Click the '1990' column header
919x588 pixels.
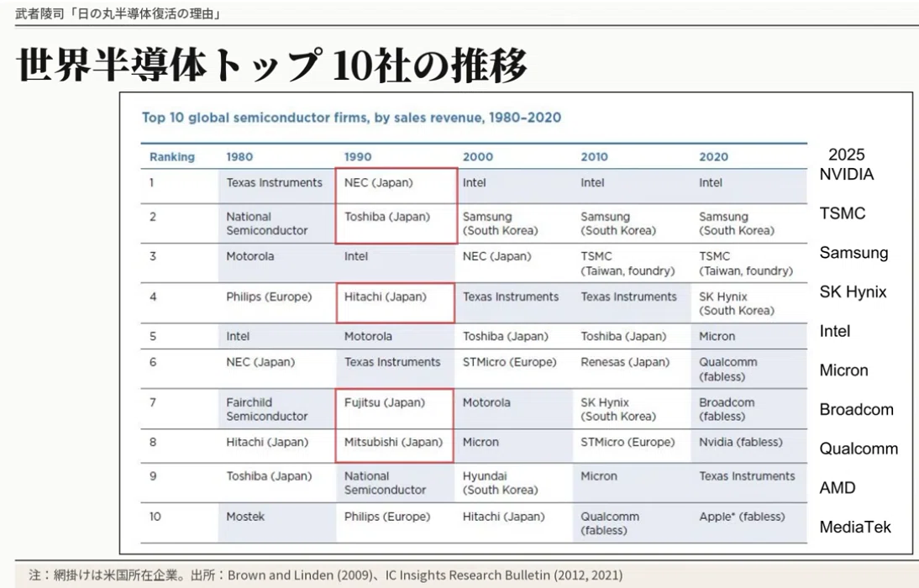pyautogui.click(x=358, y=157)
